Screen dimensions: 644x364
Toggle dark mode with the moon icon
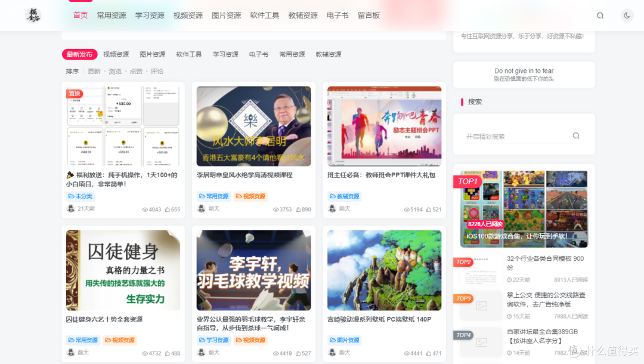tap(627, 16)
